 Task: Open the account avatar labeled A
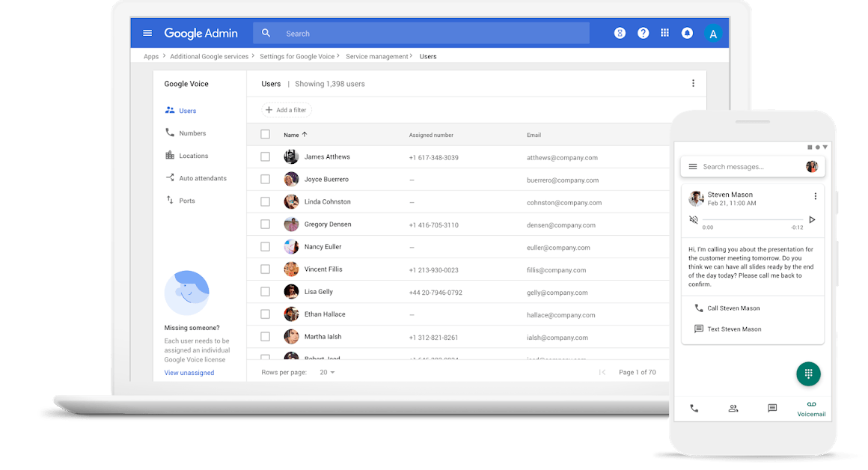713,34
